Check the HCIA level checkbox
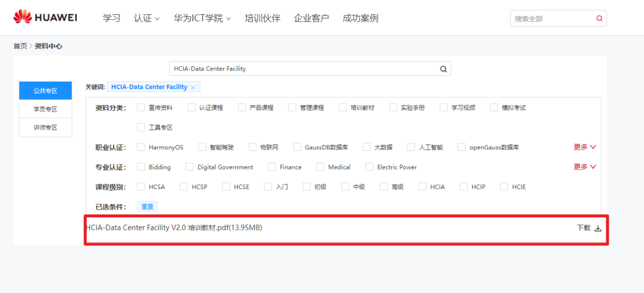This screenshot has width=644, height=293. coord(423,187)
